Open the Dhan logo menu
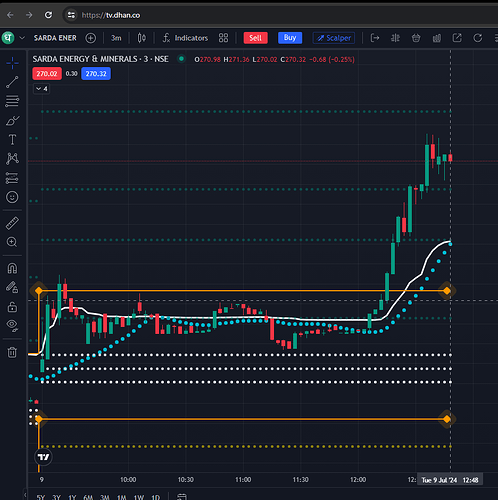The width and height of the screenshot is (498, 500). coord(8,38)
